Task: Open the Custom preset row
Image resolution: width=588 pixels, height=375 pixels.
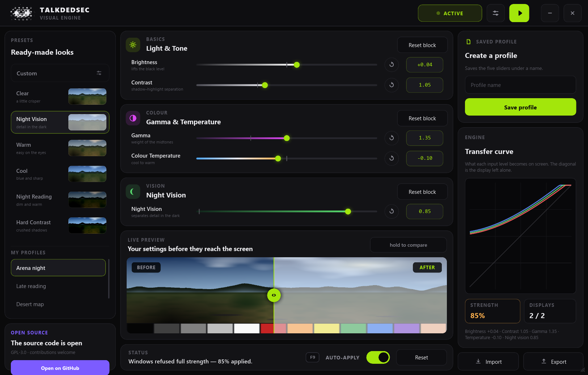Action: click(x=60, y=73)
